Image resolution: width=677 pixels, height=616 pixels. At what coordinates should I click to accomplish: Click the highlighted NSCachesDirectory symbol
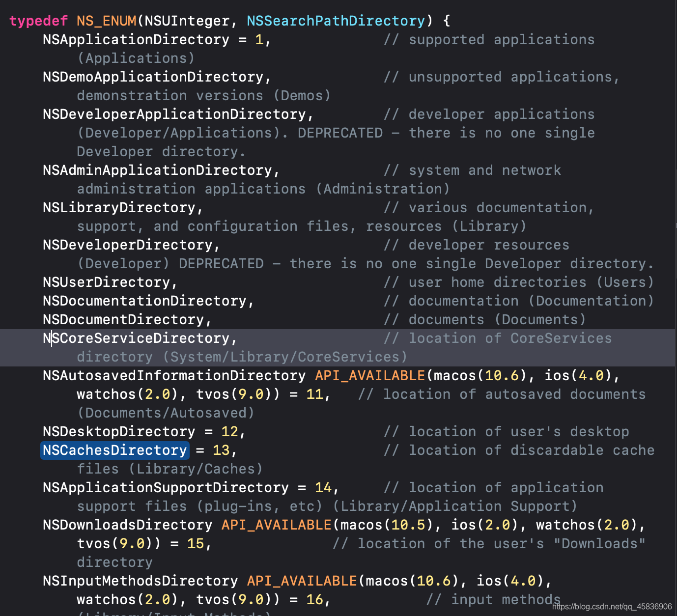[x=115, y=450]
